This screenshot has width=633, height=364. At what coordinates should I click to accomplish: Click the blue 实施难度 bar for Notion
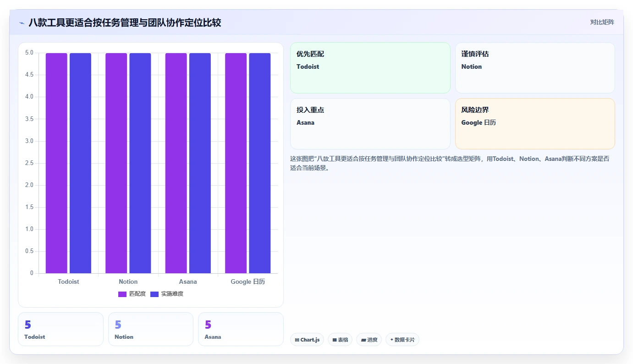[140, 163]
